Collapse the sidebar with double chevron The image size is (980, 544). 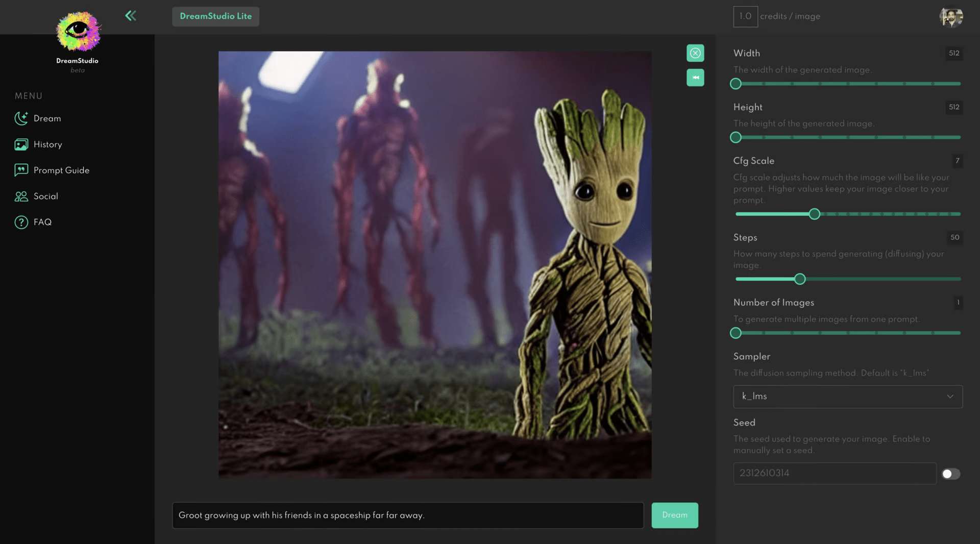tap(131, 16)
